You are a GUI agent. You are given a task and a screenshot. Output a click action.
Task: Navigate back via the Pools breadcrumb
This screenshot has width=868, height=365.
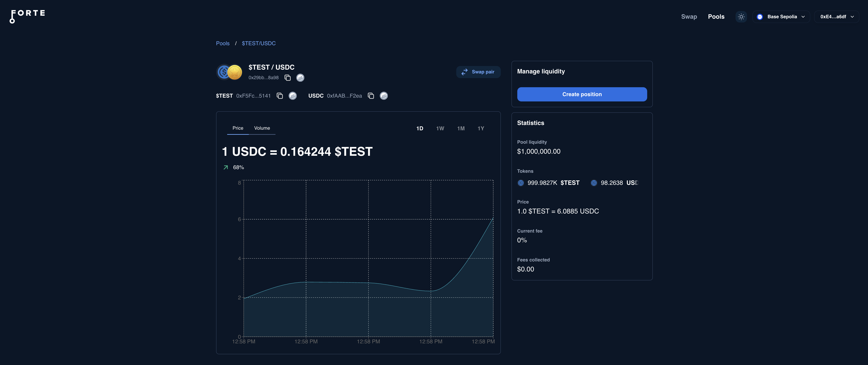pos(222,43)
